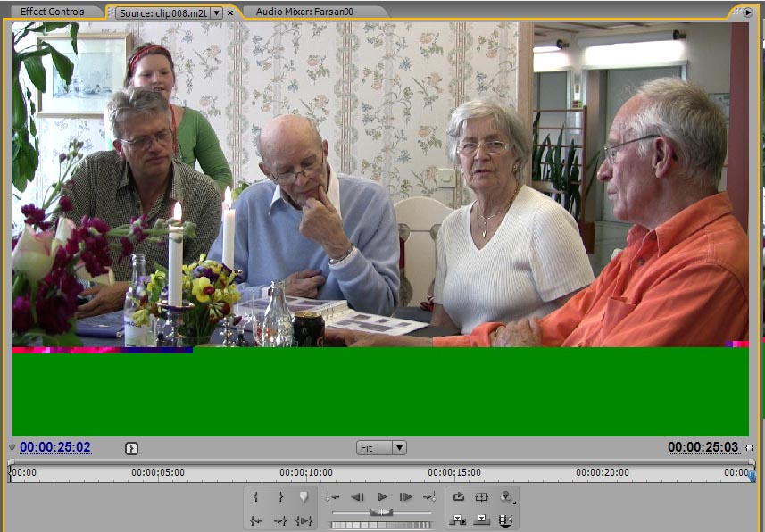
Task: Click the small marker icon beside current timecode
Action: click(x=131, y=448)
